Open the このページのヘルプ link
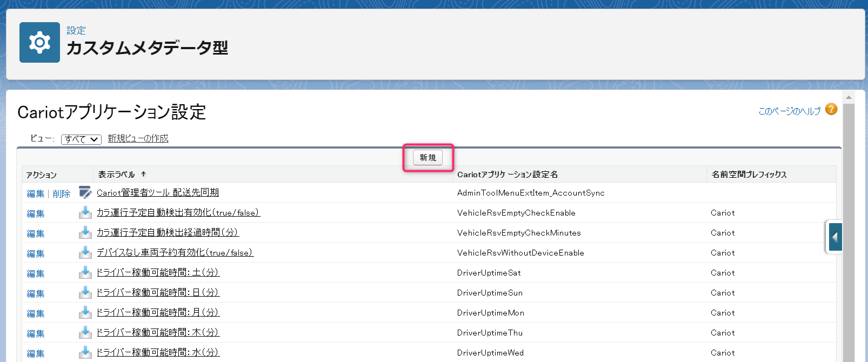868x362 pixels. coord(789,111)
